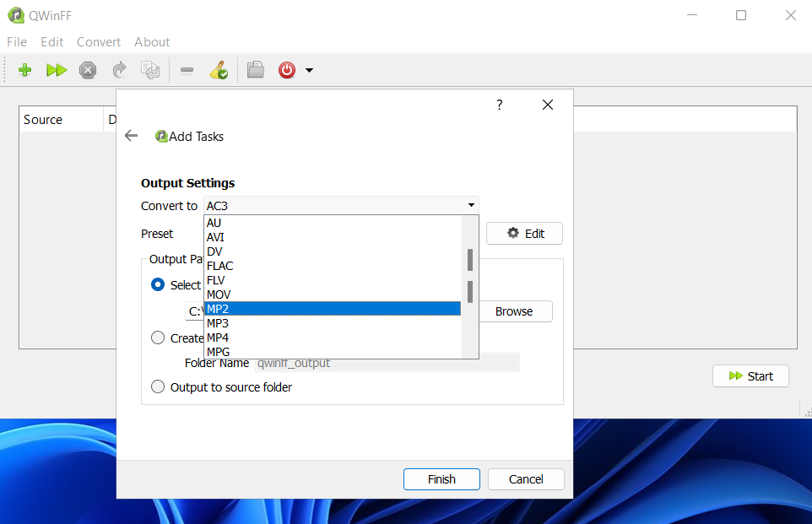Image resolution: width=812 pixels, height=524 pixels.
Task: Open the About menu
Action: [152, 42]
